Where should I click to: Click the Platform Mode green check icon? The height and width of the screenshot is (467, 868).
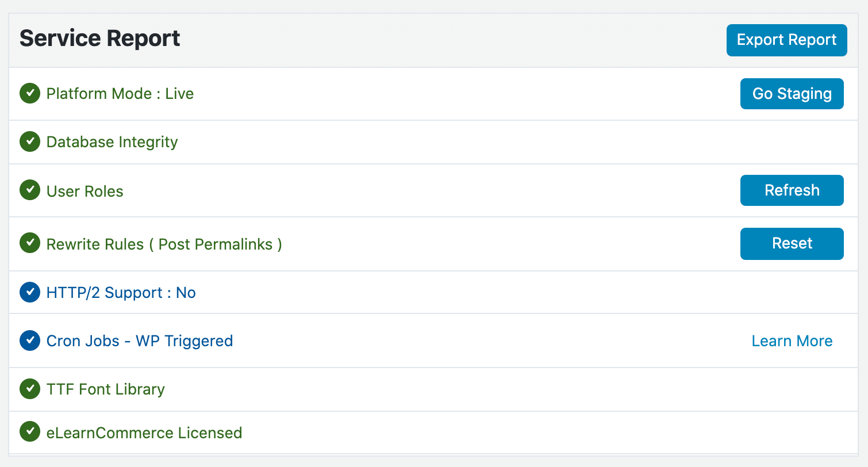(30, 93)
